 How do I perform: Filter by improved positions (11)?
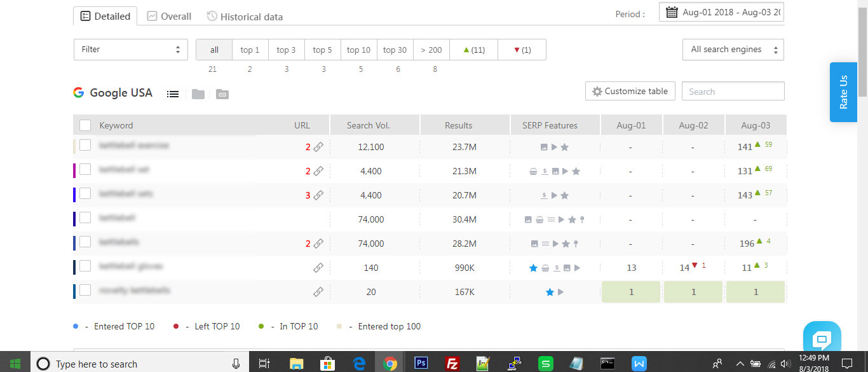(474, 50)
